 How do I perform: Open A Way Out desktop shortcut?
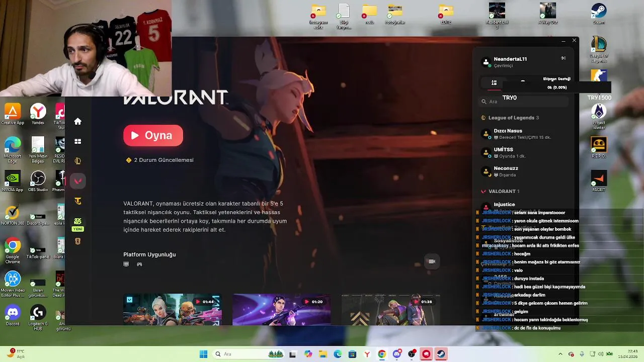547,14
